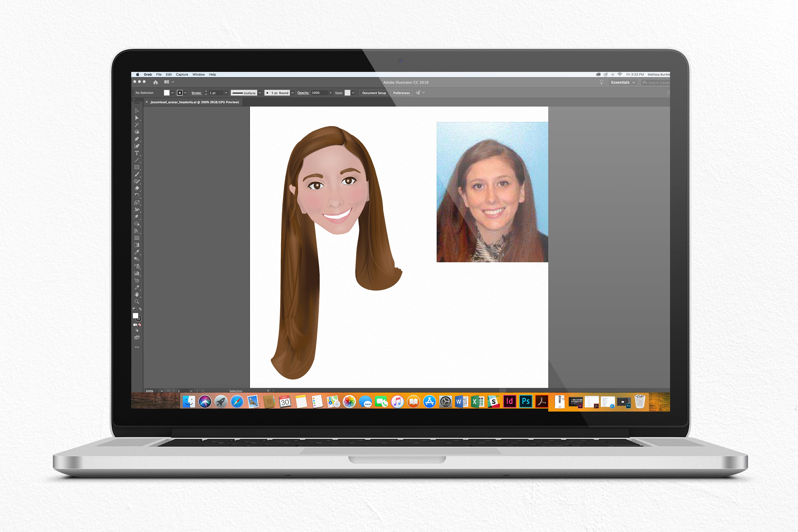Reset default fill and stroke
The height and width of the screenshot is (532, 798).
coord(134,309)
